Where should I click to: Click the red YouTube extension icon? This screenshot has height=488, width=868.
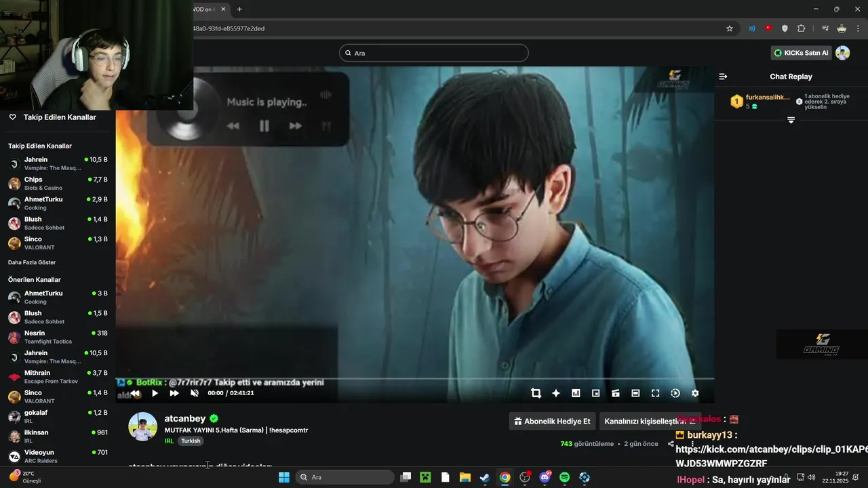point(768,28)
